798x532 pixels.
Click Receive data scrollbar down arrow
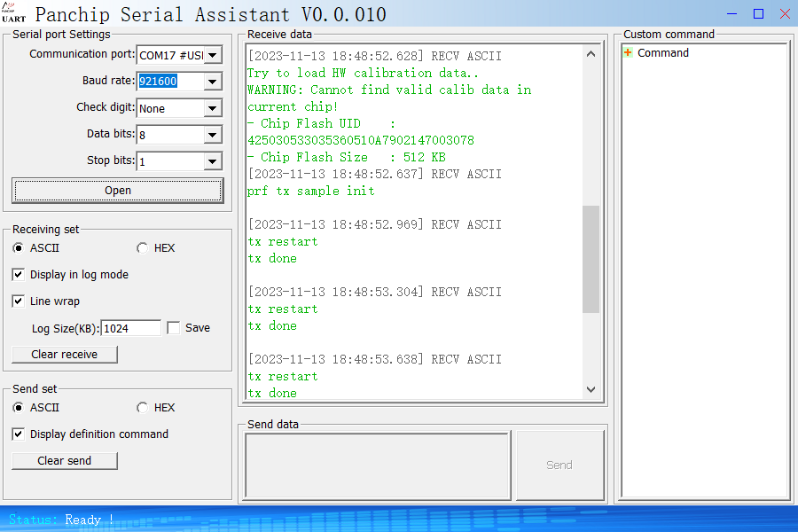(591, 389)
